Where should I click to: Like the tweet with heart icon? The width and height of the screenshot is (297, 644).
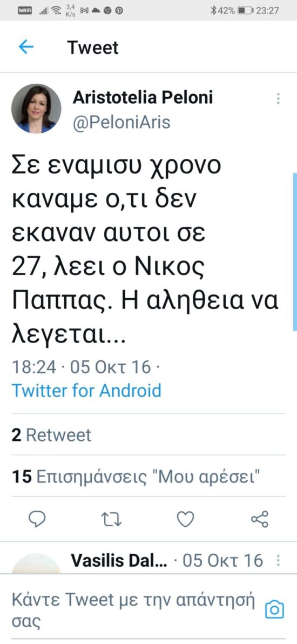[185, 520]
